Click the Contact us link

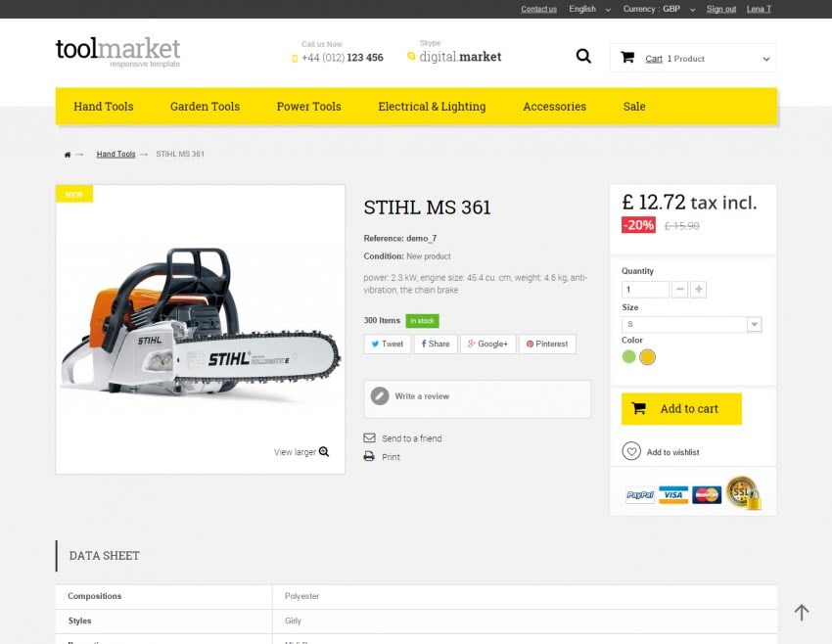click(538, 9)
